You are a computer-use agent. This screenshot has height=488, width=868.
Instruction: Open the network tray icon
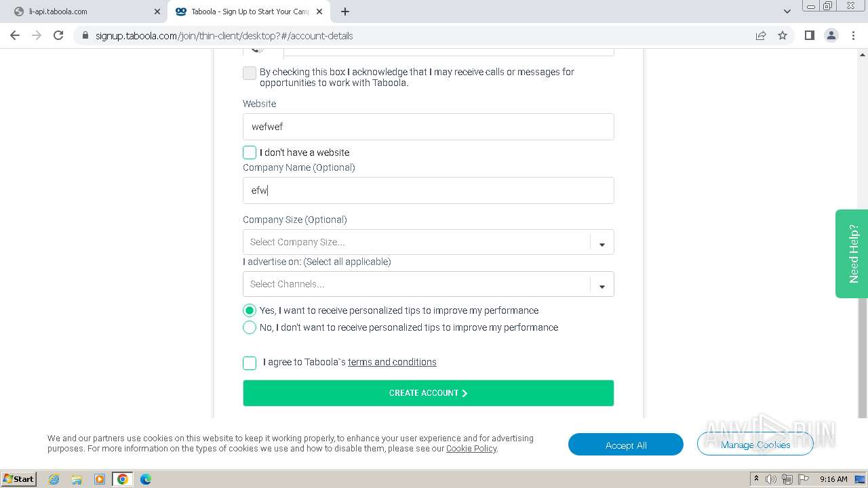click(x=787, y=479)
